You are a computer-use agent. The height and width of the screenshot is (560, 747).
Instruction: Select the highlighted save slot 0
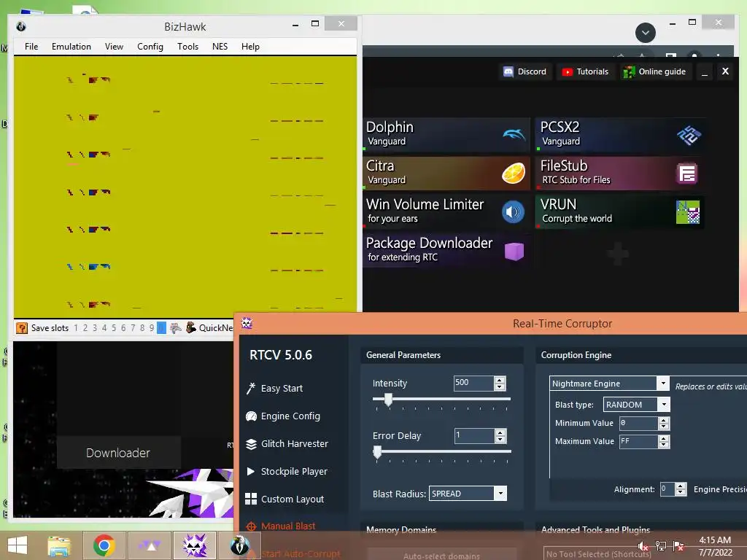tap(161, 328)
